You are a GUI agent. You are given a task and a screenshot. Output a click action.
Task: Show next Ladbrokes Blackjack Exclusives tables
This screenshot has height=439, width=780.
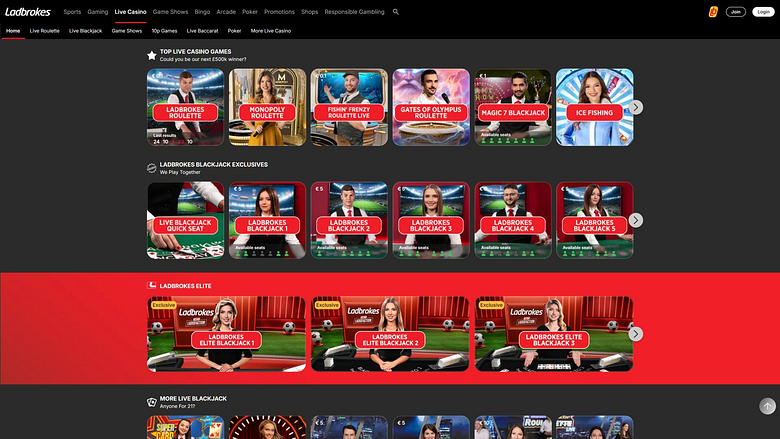pos(635,220)
